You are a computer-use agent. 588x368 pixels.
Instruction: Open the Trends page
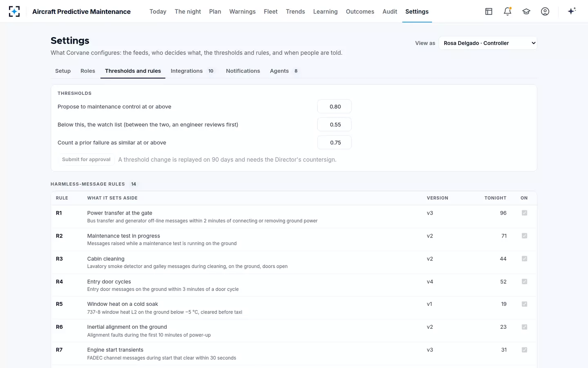point(295,11)
